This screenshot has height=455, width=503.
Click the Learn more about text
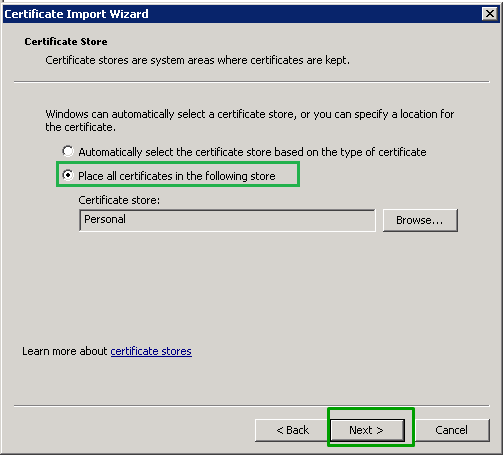(65, 351)
